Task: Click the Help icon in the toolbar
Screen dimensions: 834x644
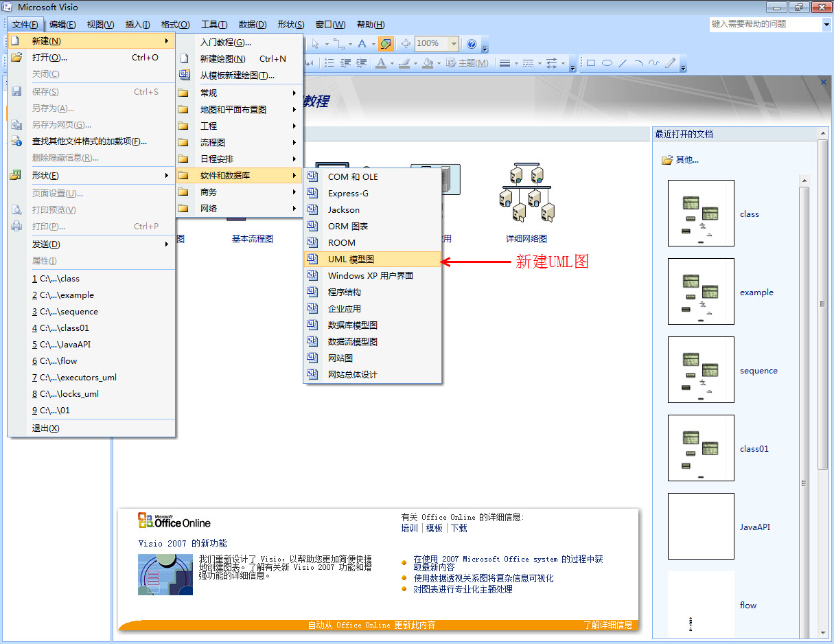Action: tap(472, 43)
